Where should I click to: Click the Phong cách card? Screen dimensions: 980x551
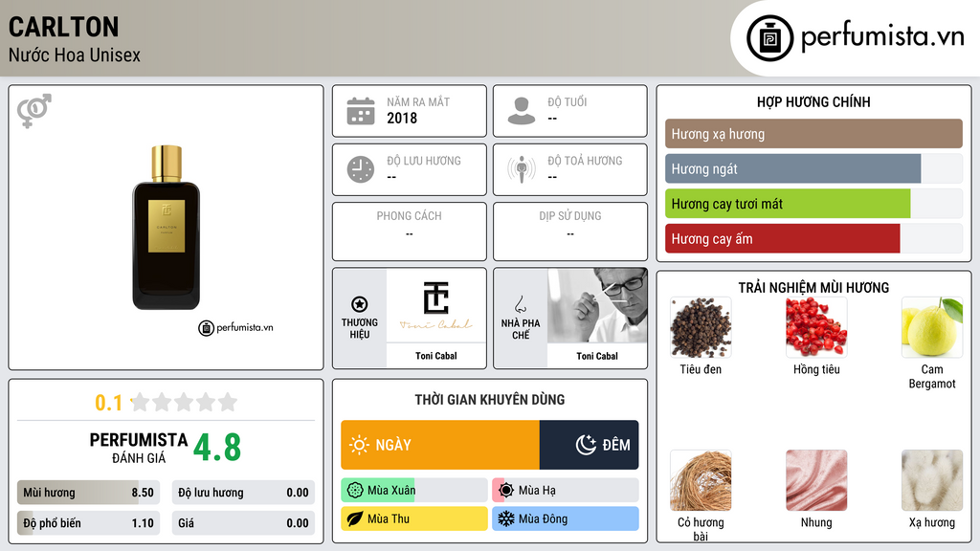[410, 231]
